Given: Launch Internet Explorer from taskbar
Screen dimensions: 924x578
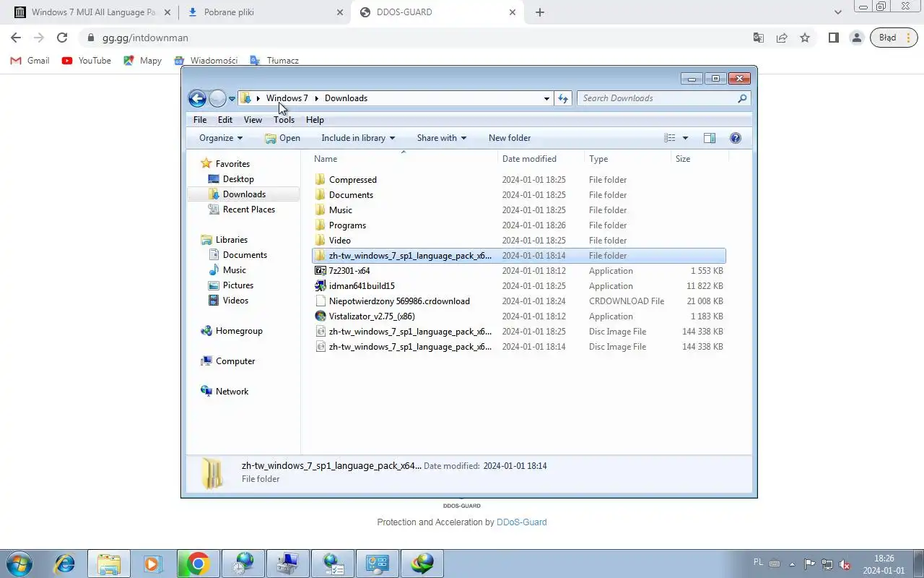Looking at the screenshot, I should tap(65, 564).
